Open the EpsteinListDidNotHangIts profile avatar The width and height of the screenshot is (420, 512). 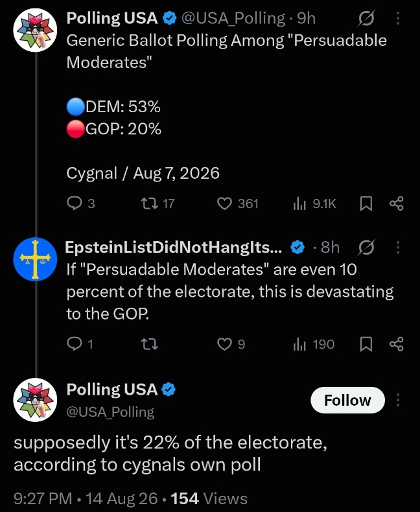(35, 259)
